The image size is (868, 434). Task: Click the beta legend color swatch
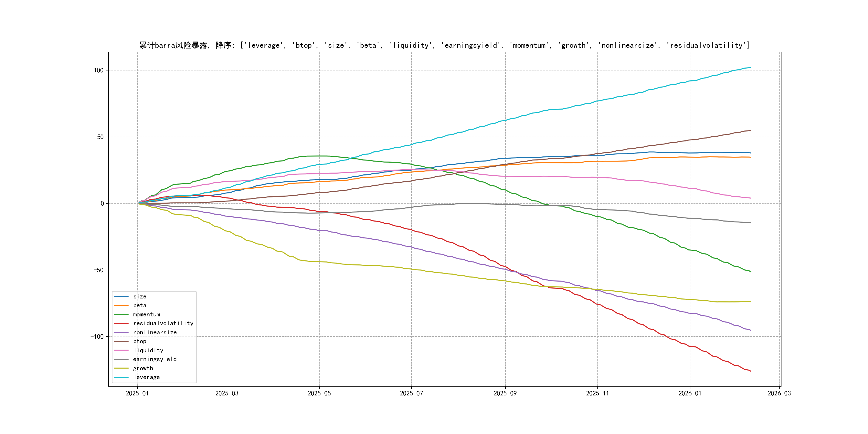click(x=121, y=305)
